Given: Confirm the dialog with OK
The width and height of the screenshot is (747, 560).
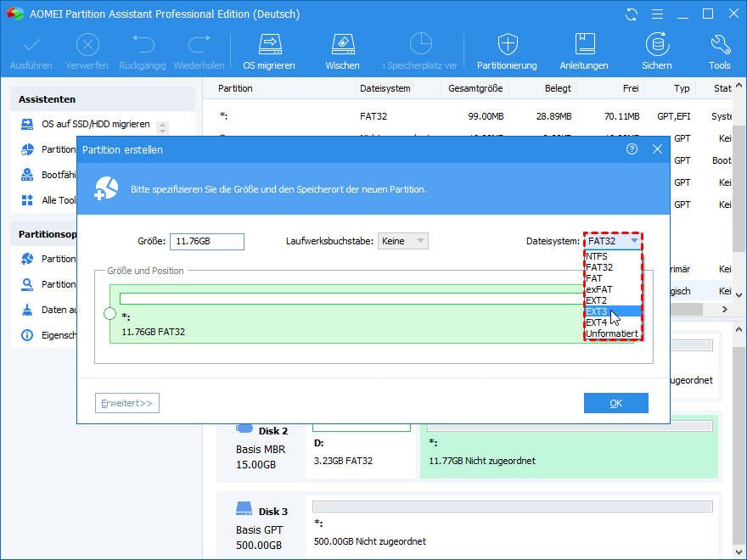Looking at the screenshot, I should [616, 403].
